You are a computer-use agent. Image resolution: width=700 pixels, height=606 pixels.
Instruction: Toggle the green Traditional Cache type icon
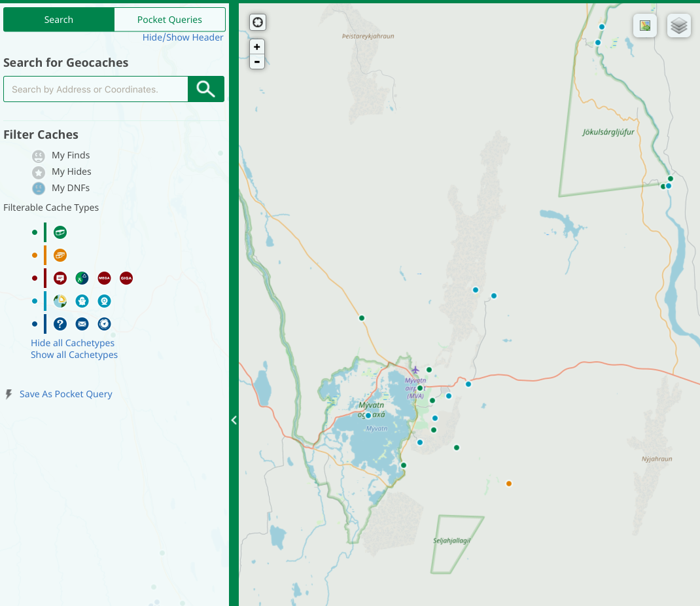click(x=60, y=232)
